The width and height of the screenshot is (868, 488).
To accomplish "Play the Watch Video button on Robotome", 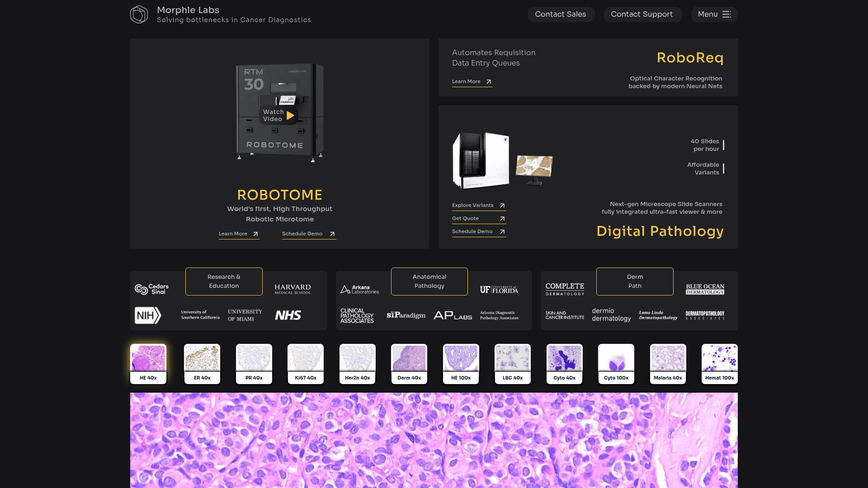I will [278, 115].
